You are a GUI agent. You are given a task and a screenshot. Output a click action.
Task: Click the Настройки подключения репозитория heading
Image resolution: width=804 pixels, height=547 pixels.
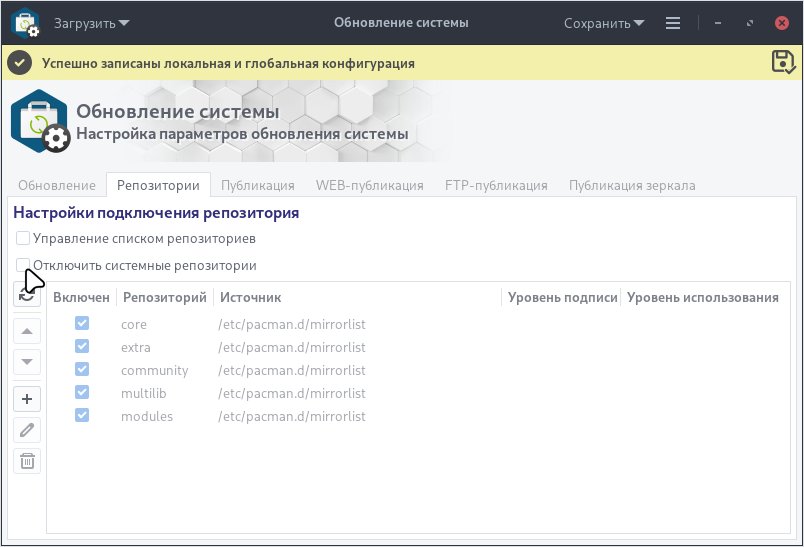(x=156, y=213)
